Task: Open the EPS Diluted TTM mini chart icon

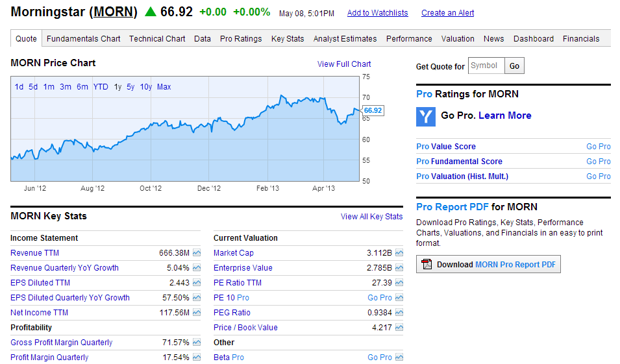Action: point(197,283)
